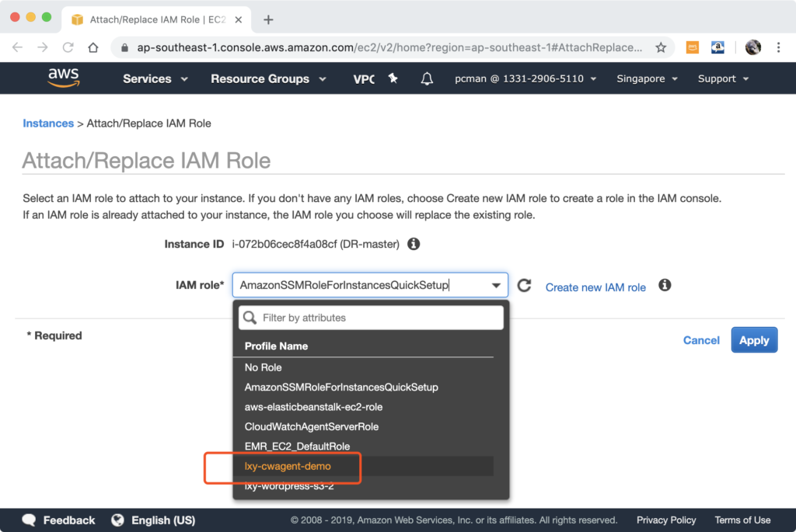
Task: Show info icon beside Create new IAM role
Action: [665, 285]
